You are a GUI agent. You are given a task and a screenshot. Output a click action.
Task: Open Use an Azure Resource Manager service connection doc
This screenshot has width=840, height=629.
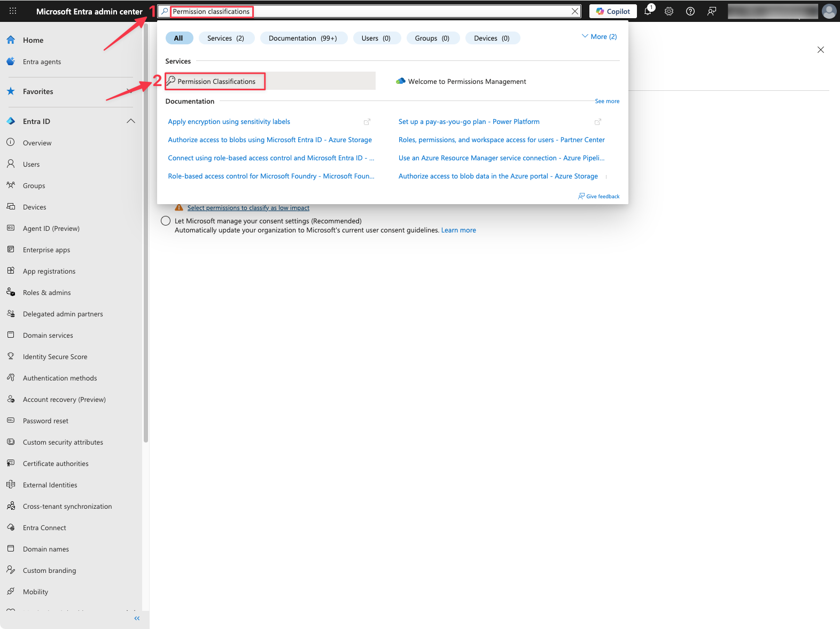point(502,158)
